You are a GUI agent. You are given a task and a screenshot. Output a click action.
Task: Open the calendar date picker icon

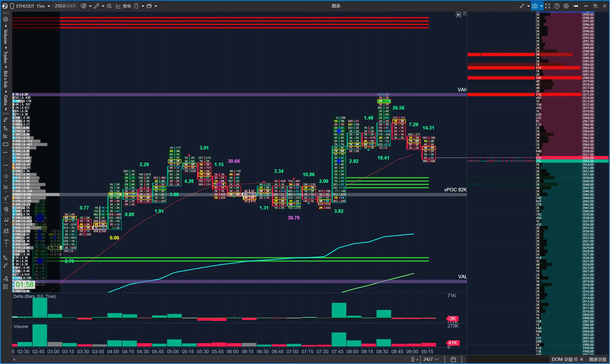[453, 359]
